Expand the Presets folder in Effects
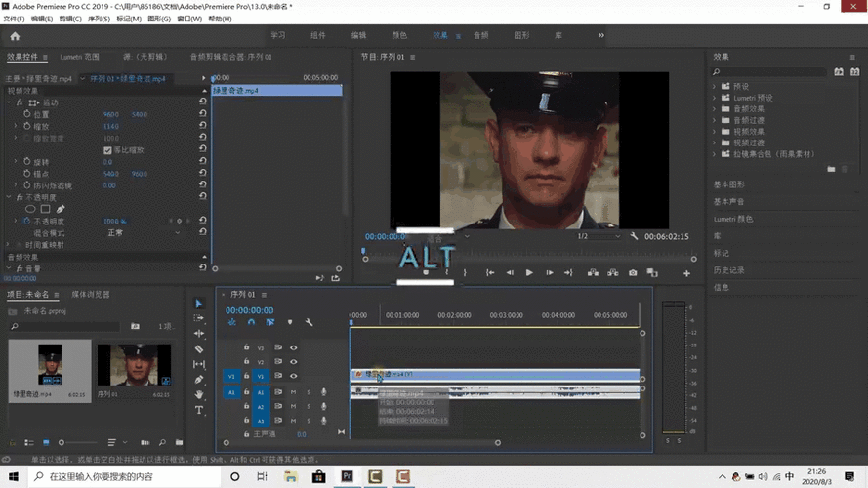 [x=714, y=86]
